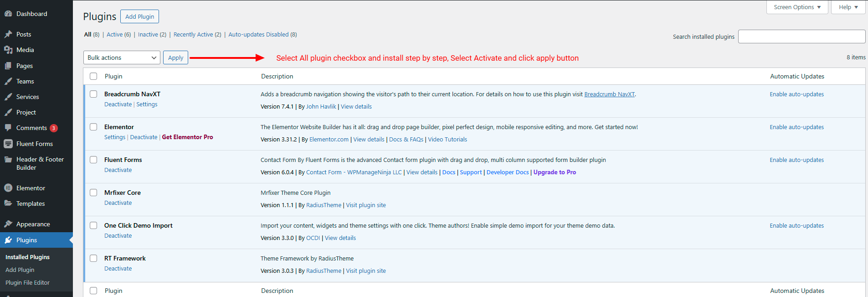
Task: Check the Fluent Forms plugin checkbox
Action: pyautogui.click(x=93, y=160)
